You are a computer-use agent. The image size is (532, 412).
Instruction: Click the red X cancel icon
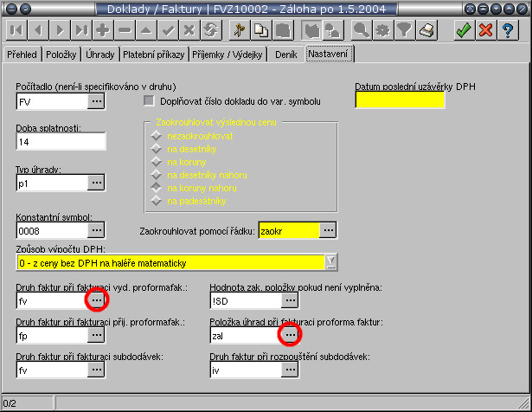coord(485,29)
